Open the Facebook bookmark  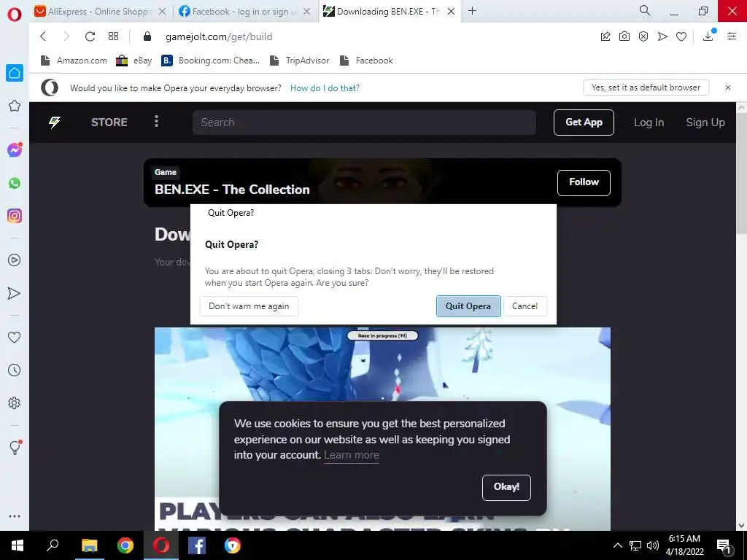366,61
